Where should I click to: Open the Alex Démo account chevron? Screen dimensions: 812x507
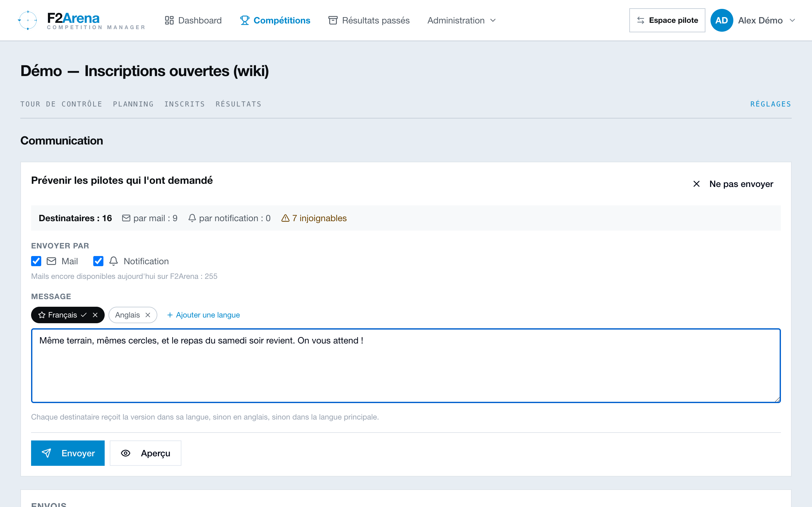click(x=793, y=21)
